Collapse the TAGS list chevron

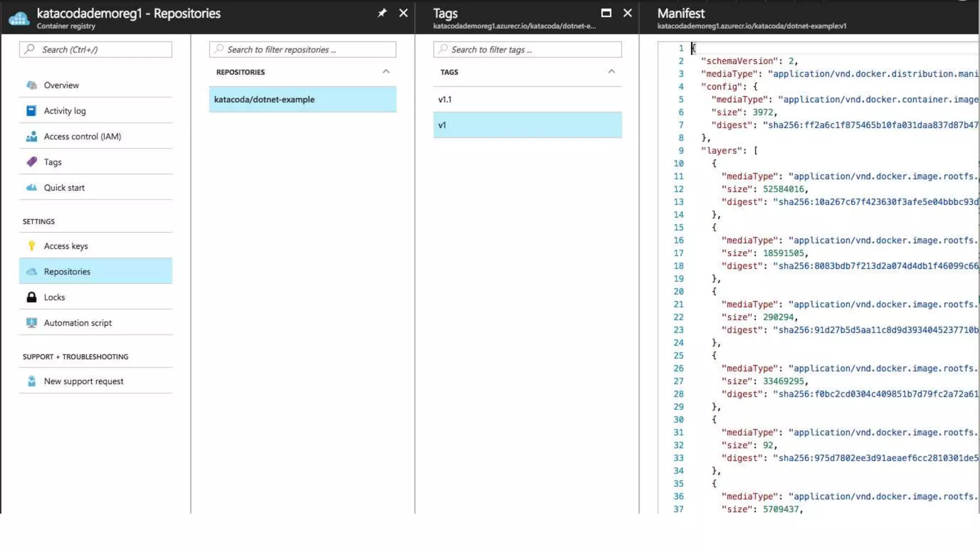tap(611, 72)
